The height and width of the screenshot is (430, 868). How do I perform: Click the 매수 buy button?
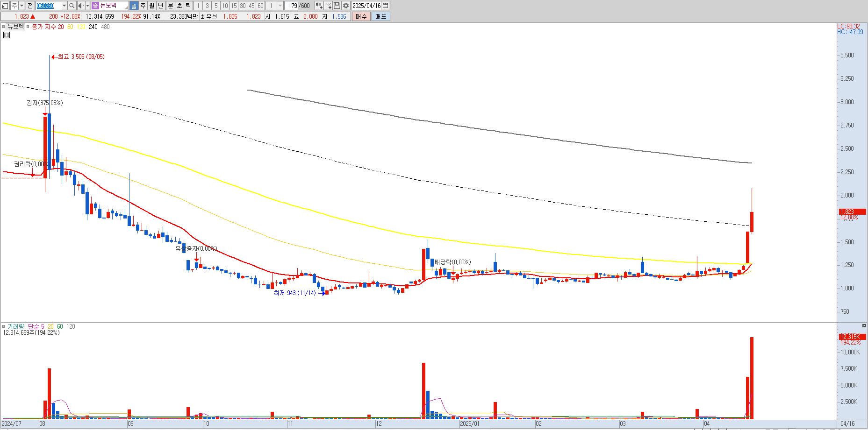(x=361, y=16)
